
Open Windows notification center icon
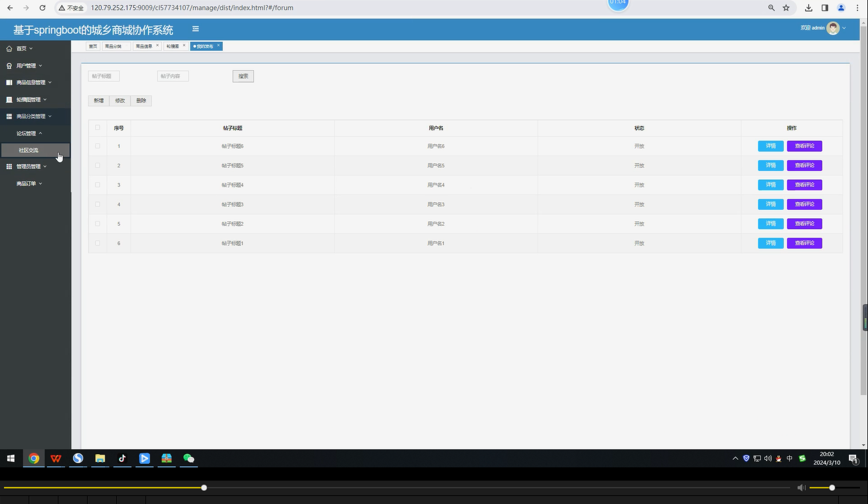(853, 458)
